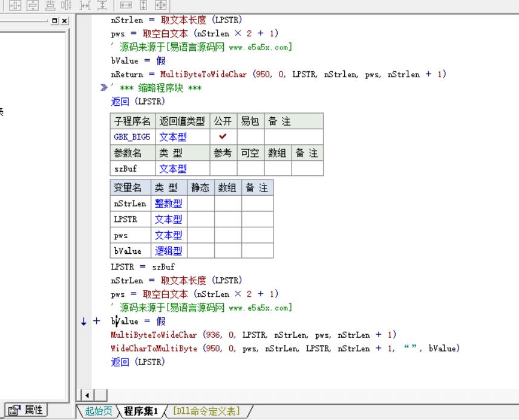Toggle the 参考 cell for parameter szBuf

click(223, 169)
